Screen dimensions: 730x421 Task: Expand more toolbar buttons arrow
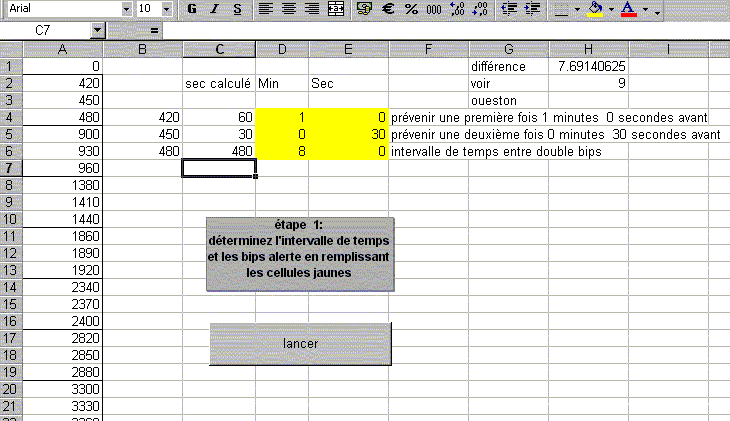657,12
